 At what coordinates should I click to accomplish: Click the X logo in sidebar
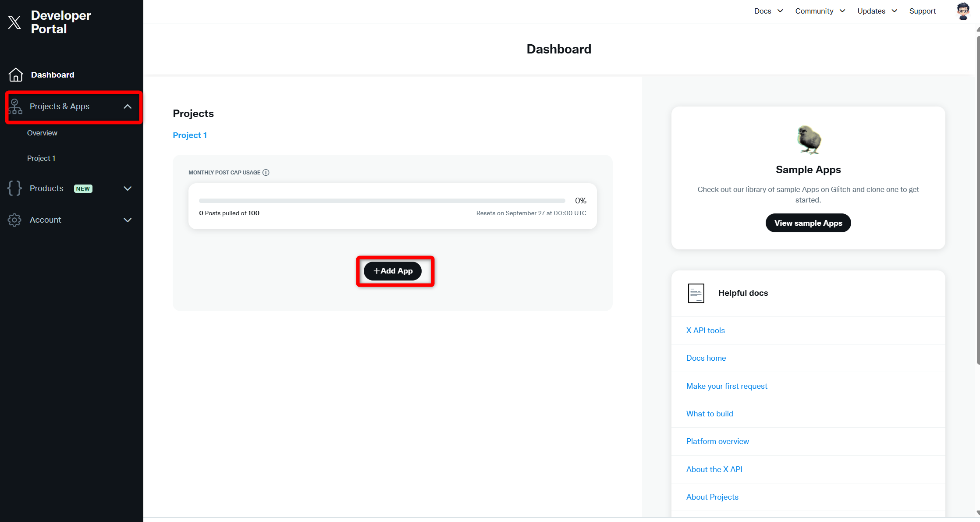[x=14, y=22]
